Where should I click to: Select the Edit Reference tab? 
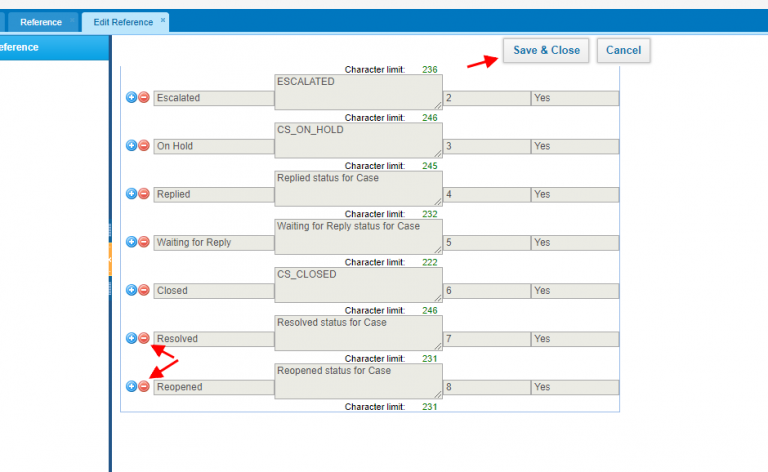[x=123, y=23]
